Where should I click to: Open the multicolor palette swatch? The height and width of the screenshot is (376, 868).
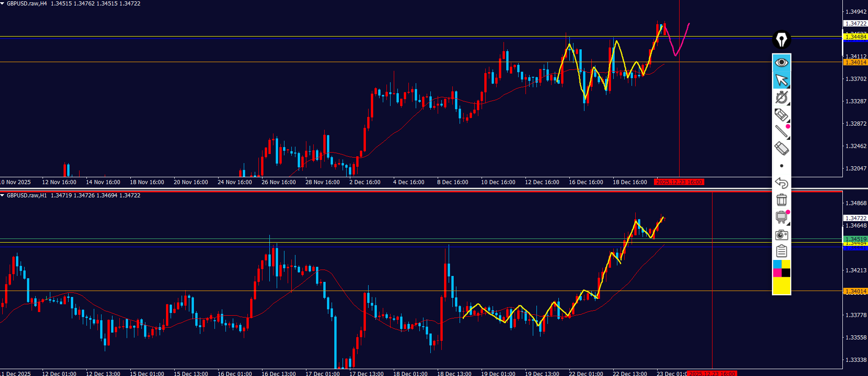pos(782,269)
